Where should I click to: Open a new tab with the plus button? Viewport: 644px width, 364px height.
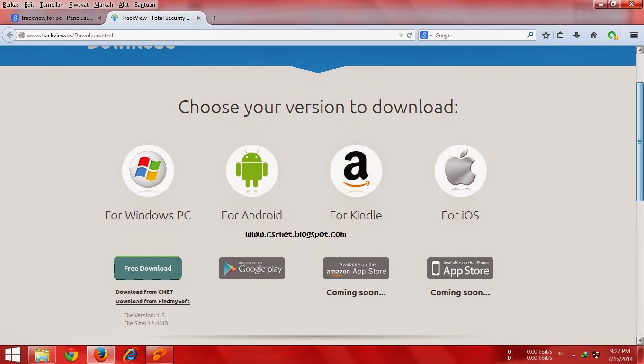point(215,18)
